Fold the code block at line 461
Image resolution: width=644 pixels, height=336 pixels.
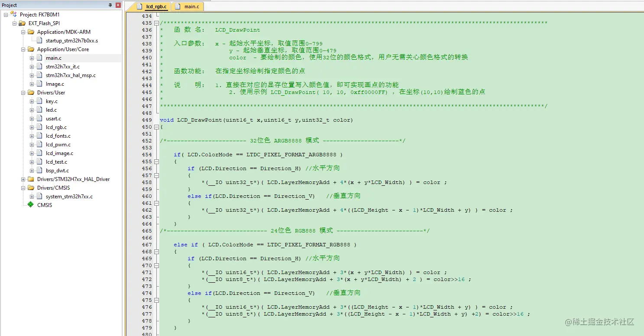pyautogui.click(x=156, y=203)
